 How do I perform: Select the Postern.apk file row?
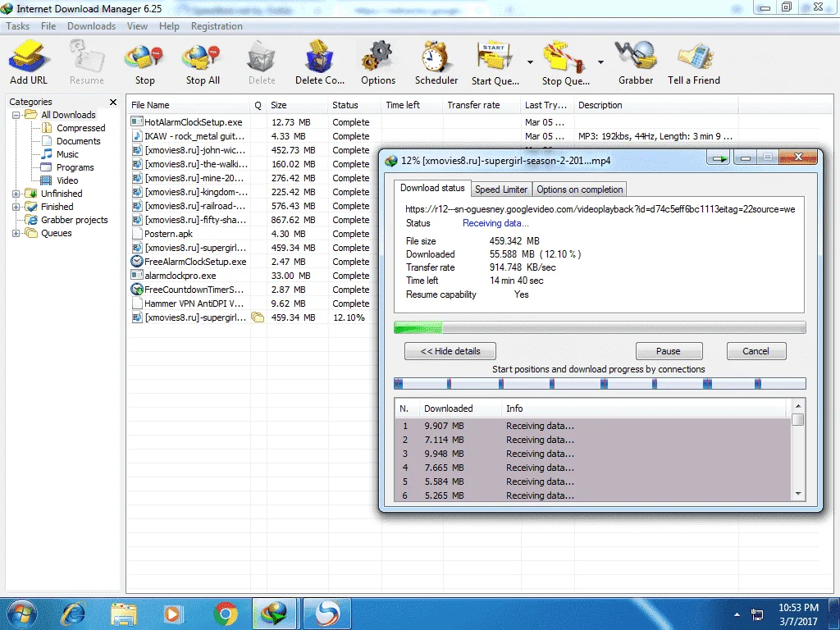tap(168, 234)
